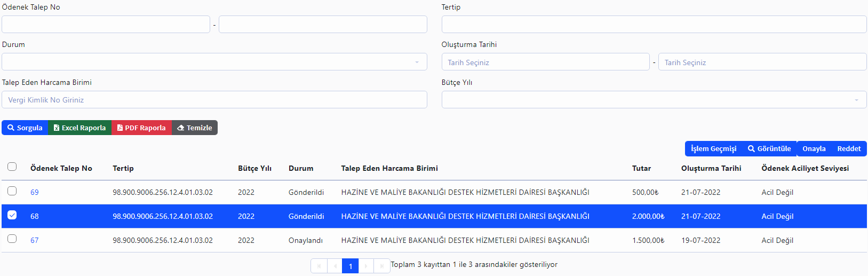Click the Sorgula search button

[25, 128]
